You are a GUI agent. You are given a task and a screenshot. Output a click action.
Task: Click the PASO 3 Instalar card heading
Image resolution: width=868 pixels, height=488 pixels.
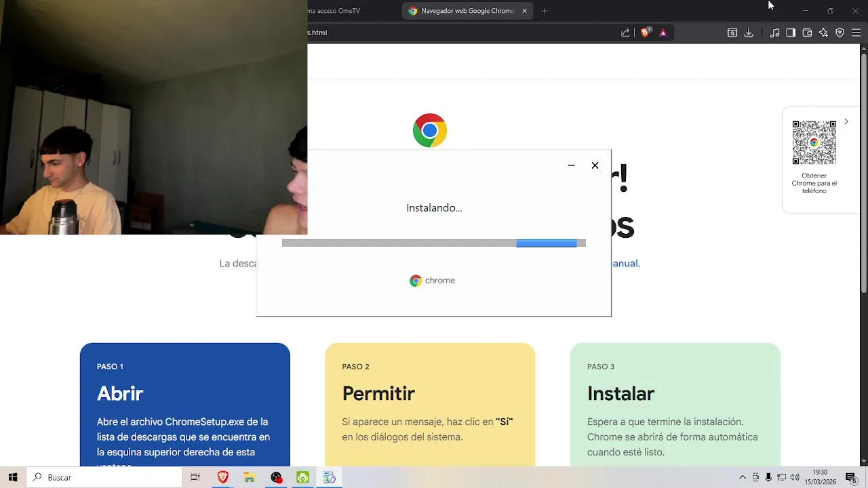[620, 393]
